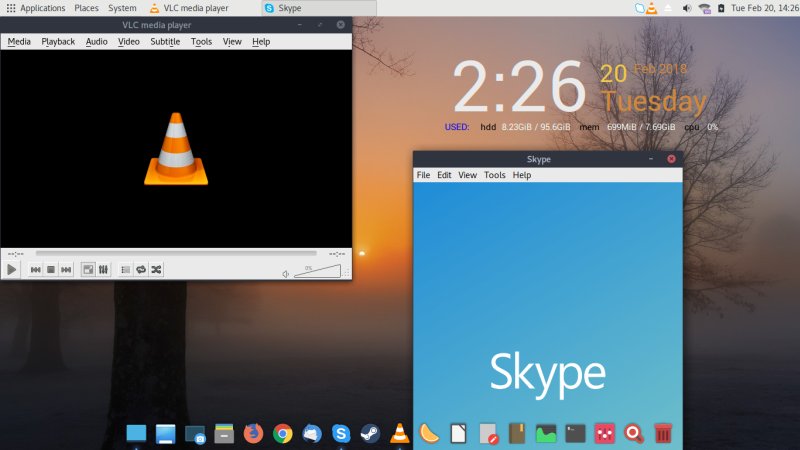Launch the red magnifier search icon in dock
The image size is (800, 450).
[x=634, y=433]
